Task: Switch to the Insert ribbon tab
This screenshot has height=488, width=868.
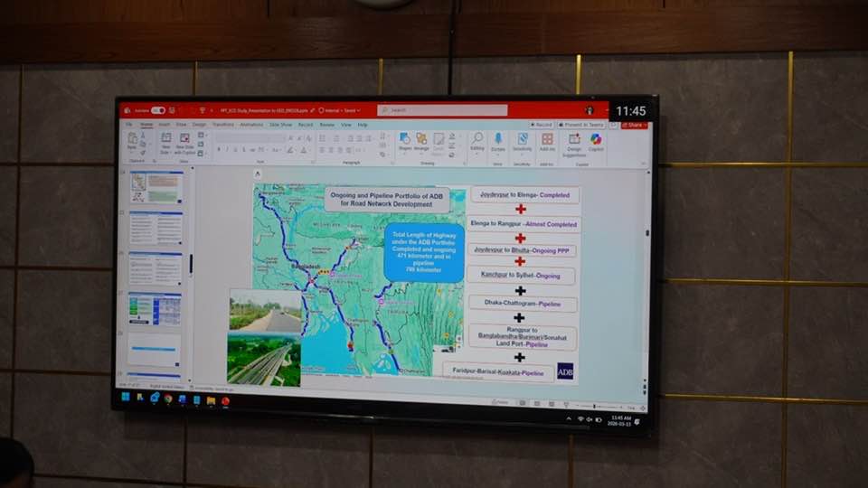Action: (x=164, y=125)
